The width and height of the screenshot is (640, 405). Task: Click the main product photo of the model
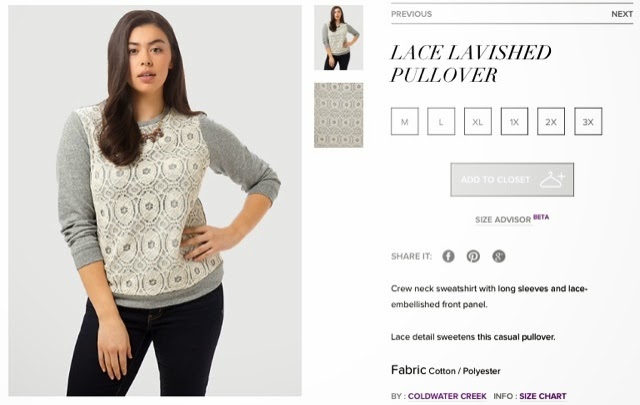(155, 200)
